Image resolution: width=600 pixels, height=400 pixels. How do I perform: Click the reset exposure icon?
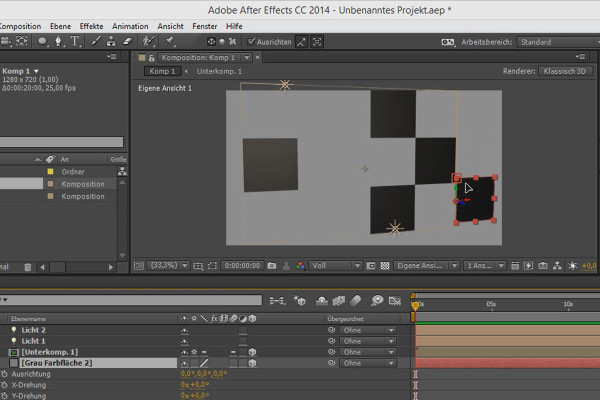pyautogui.click(x=572, y=266)
